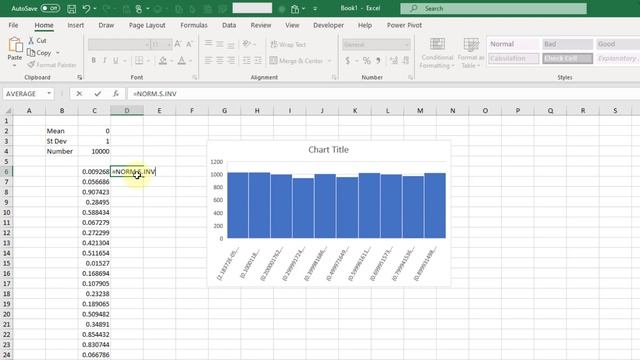Toggle Bold formatting

click(x=93, y=60)
